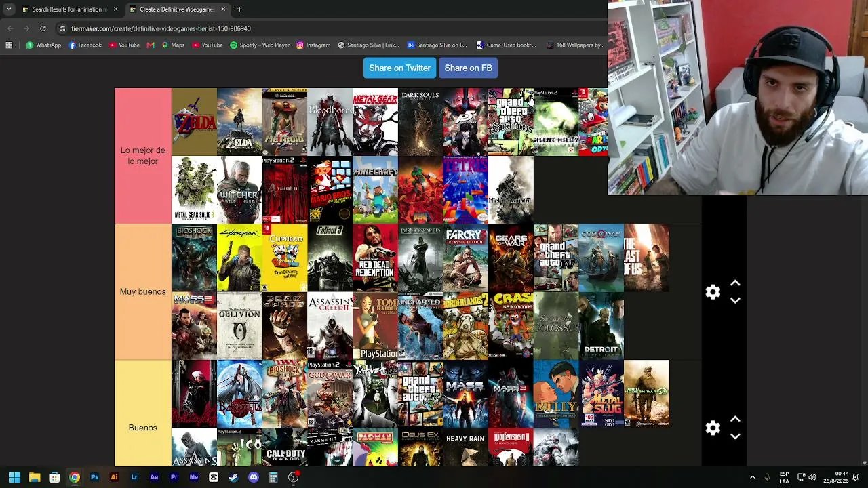Image resolution: width=868 pixels, height=488 pixels.
Task: Click the Buenos tier label
Action: click(x=143, y=428)
